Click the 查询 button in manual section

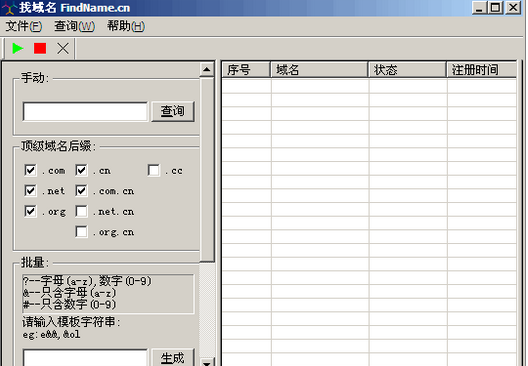pyautogui.click(x=173, y=111)
